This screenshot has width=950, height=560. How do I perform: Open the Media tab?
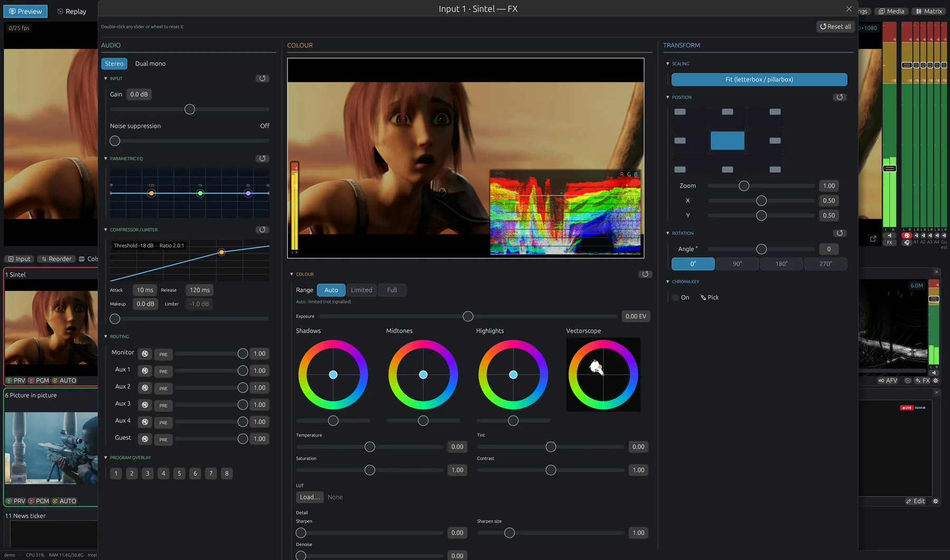(x=891, y=11)
